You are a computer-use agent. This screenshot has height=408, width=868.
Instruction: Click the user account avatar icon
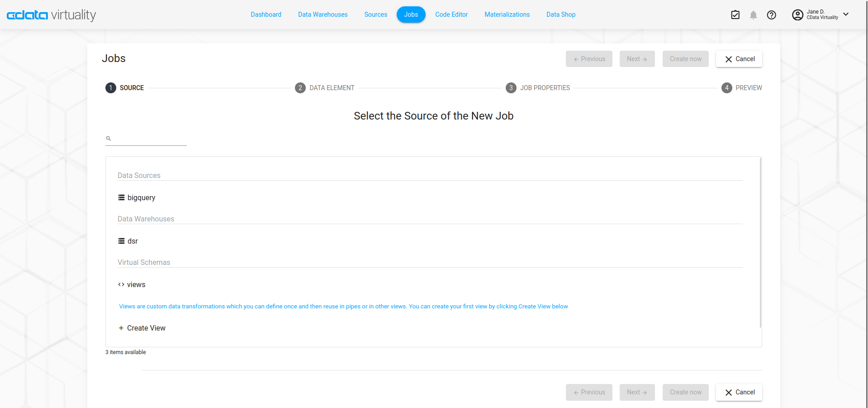pyautogui.click(x=797, y=15)
